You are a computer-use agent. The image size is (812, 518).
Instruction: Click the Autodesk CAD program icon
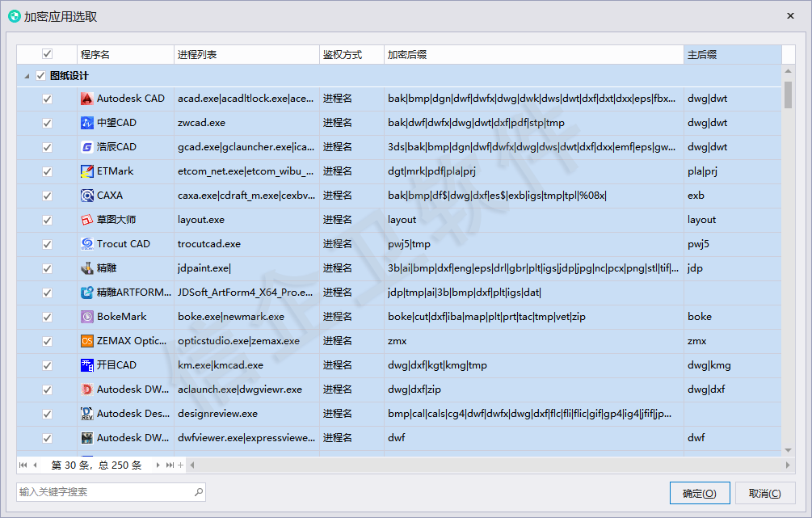pos(87,99)
